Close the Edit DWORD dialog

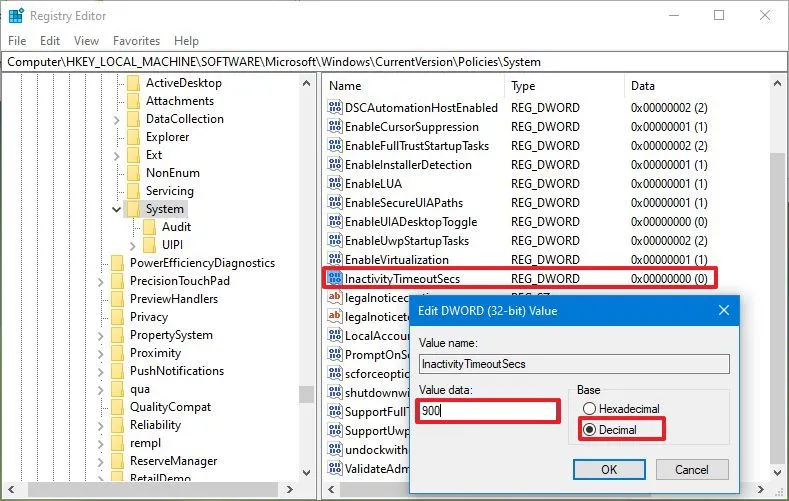click(724, 310)
